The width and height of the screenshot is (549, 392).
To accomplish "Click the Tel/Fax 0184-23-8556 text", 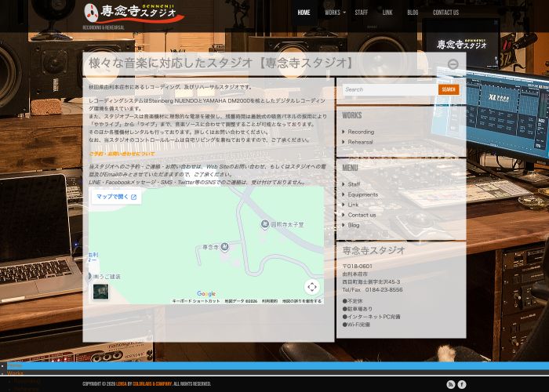I will click(x=373, y=290).
